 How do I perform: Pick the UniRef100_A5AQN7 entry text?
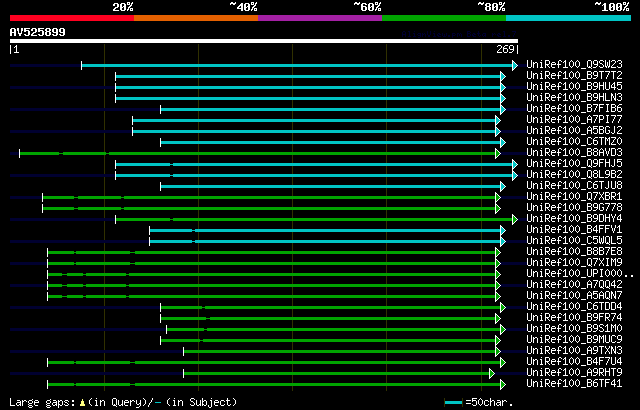click(574, 296)
